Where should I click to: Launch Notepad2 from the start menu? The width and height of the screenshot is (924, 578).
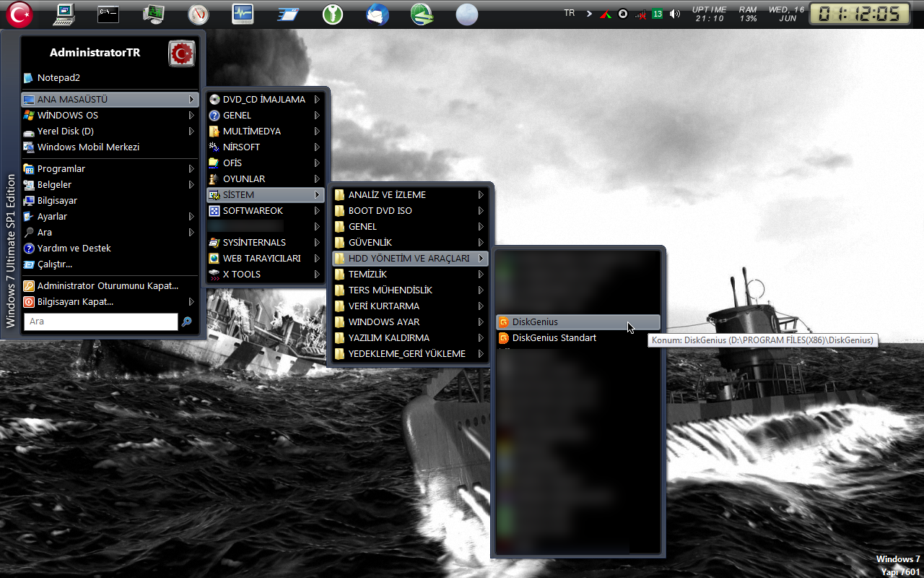(110, 77)
